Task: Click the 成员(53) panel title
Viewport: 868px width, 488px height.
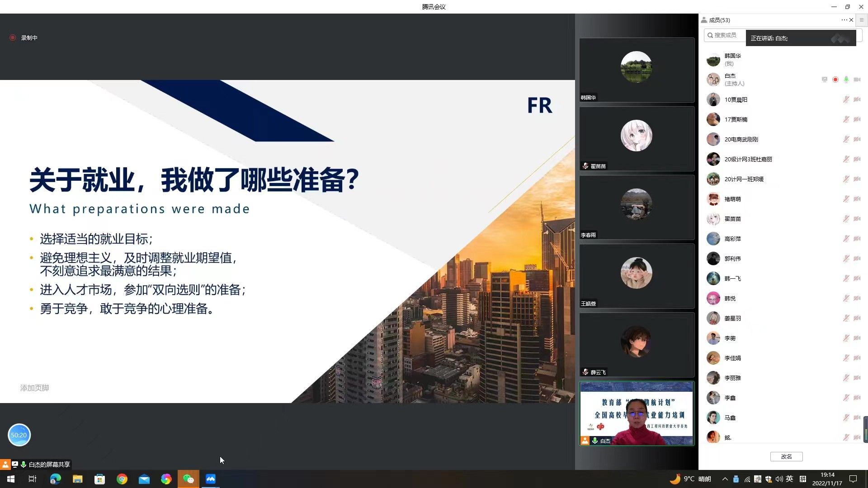Action: click(719, 20)
